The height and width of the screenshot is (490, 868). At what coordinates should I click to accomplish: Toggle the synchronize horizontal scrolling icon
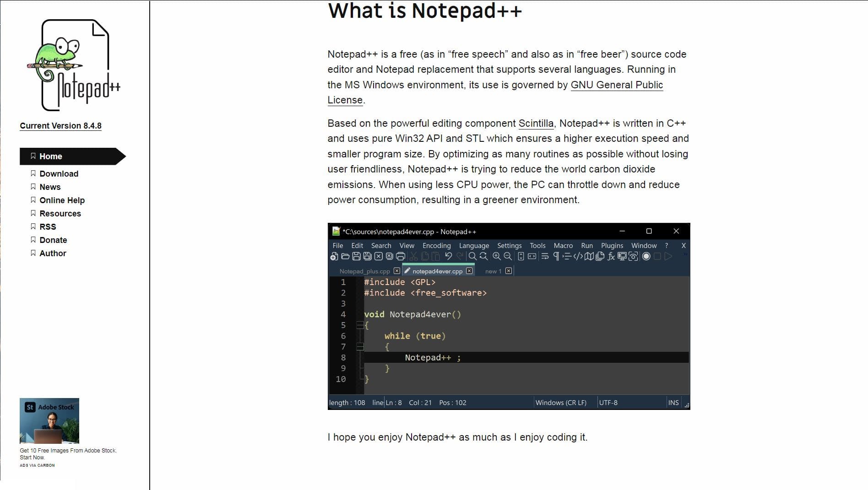532,256
